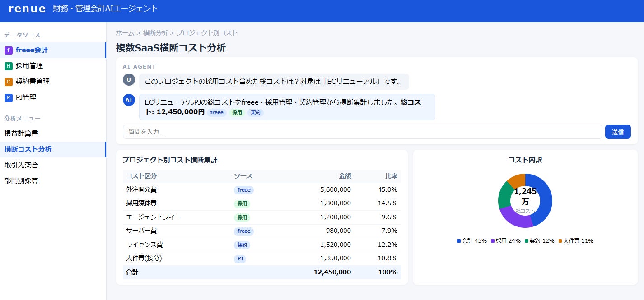
Task: Click the blue 会計 45% legend swatch
Action: tap(459, 241)
